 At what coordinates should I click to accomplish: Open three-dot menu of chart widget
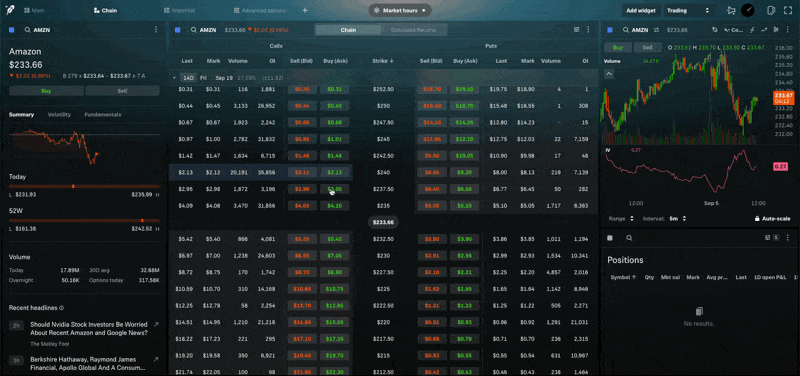pos(789,30)
